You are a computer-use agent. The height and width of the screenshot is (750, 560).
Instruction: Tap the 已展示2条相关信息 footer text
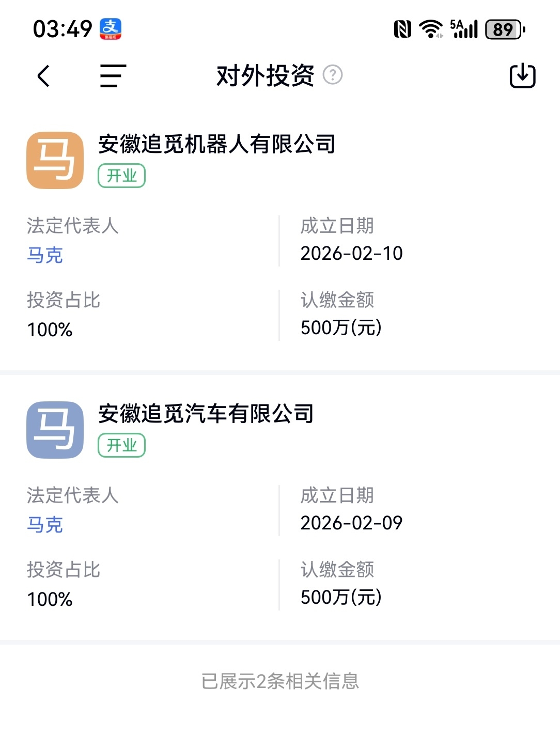pos(280,681)
